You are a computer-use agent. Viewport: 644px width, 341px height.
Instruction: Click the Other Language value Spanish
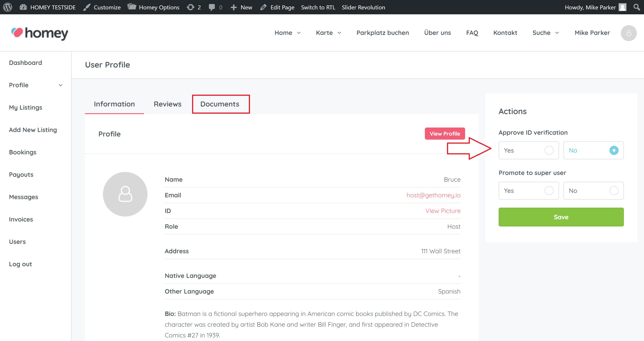click(x=449, y=292)
